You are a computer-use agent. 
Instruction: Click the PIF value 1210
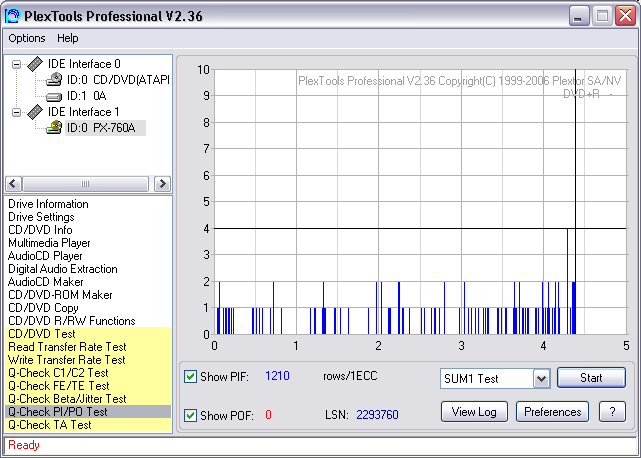coord(277,376)
